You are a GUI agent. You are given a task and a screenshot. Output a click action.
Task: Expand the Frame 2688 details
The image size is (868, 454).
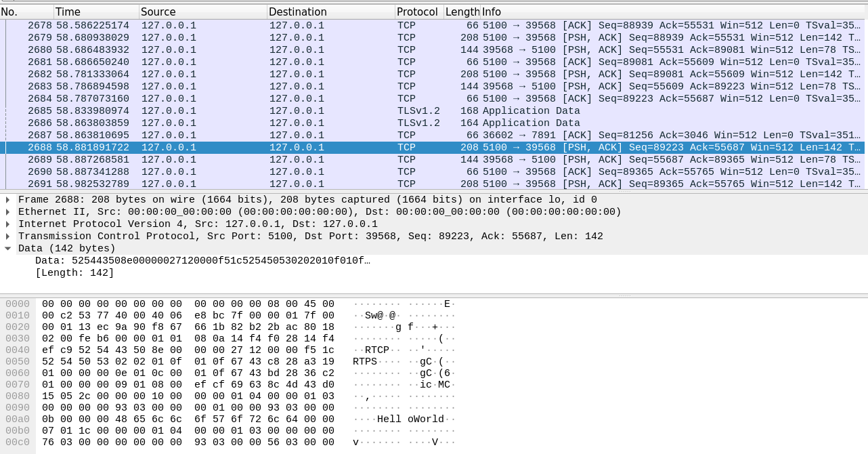8,199
